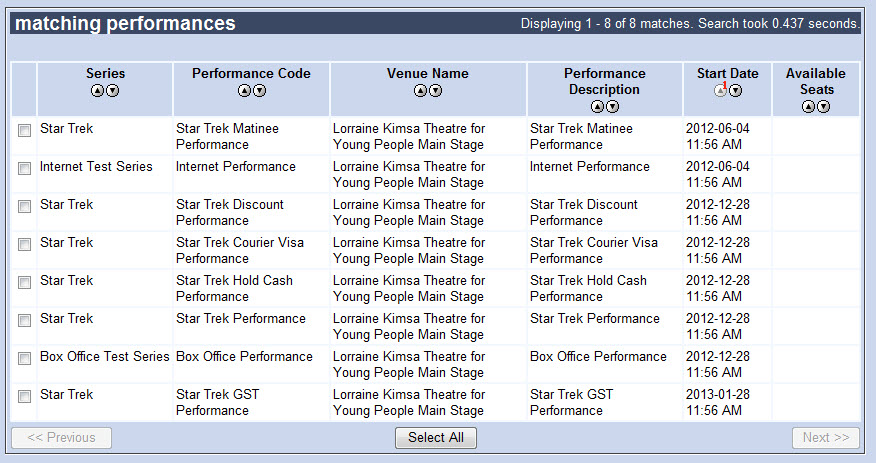Check the Star Trek Matinee Performance row

click(x=25, y=131)
